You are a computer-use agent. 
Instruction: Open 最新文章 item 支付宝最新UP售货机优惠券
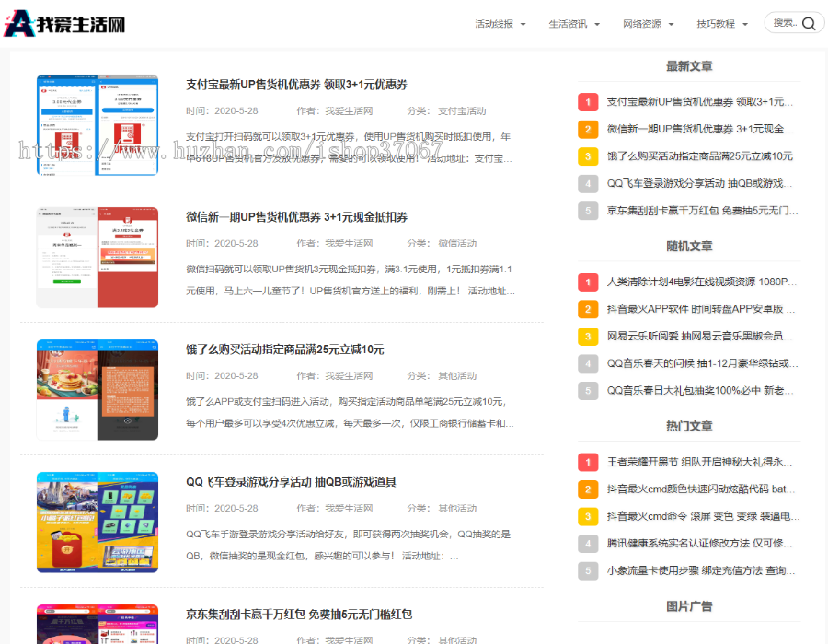coord(700,102)
